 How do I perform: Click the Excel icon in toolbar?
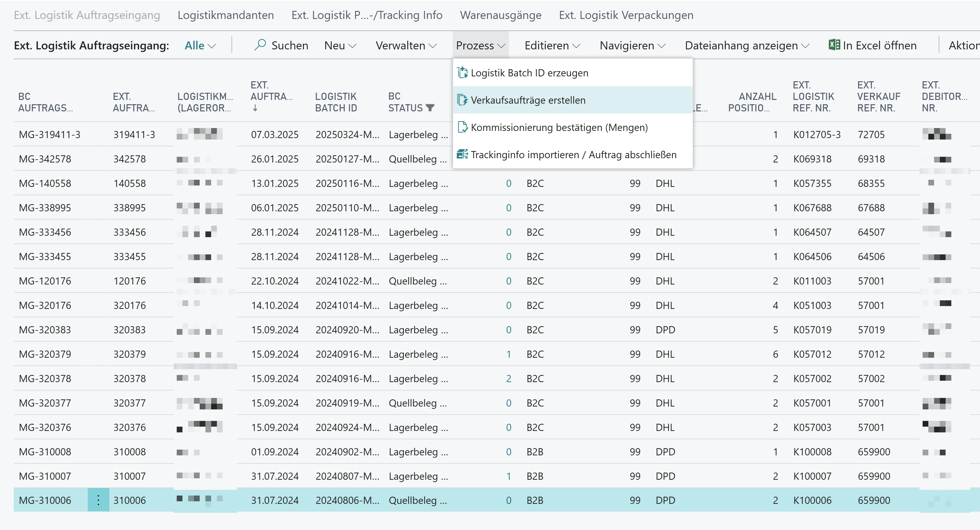point(834,45)
